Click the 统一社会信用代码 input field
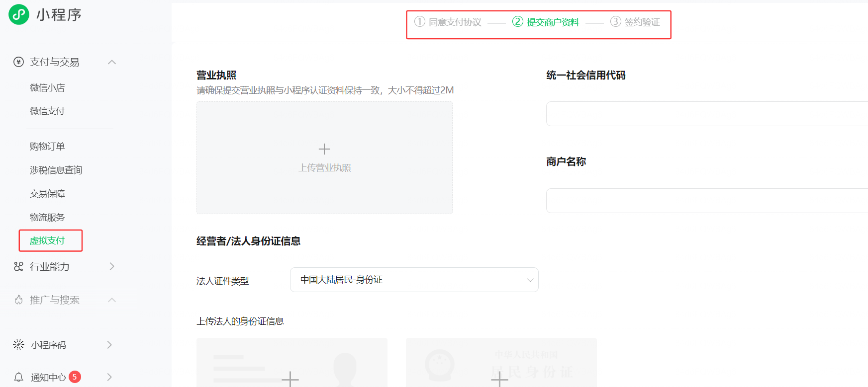 706,114
